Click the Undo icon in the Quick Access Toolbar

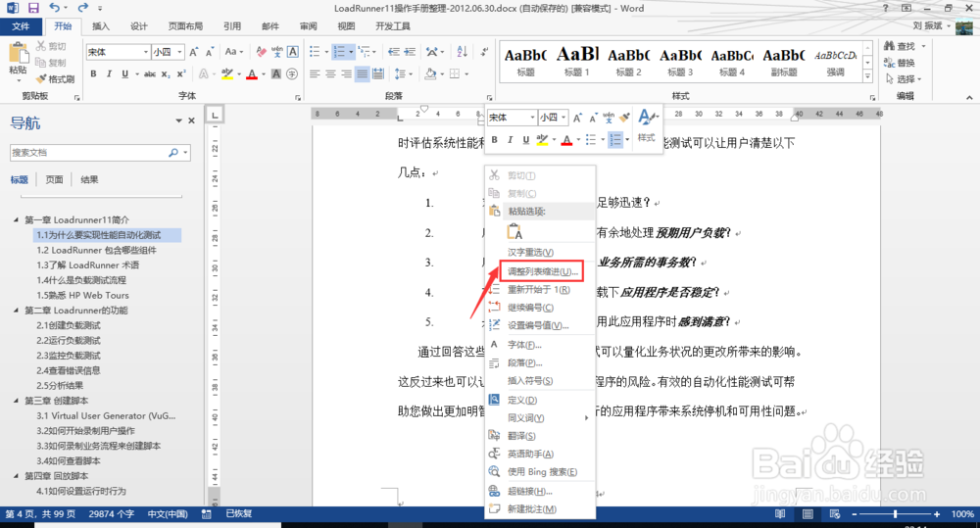coord(55,8)
